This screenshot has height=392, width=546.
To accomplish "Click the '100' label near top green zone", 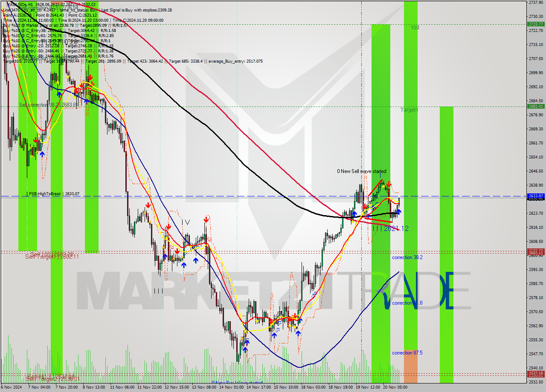I will click(415, 28).
